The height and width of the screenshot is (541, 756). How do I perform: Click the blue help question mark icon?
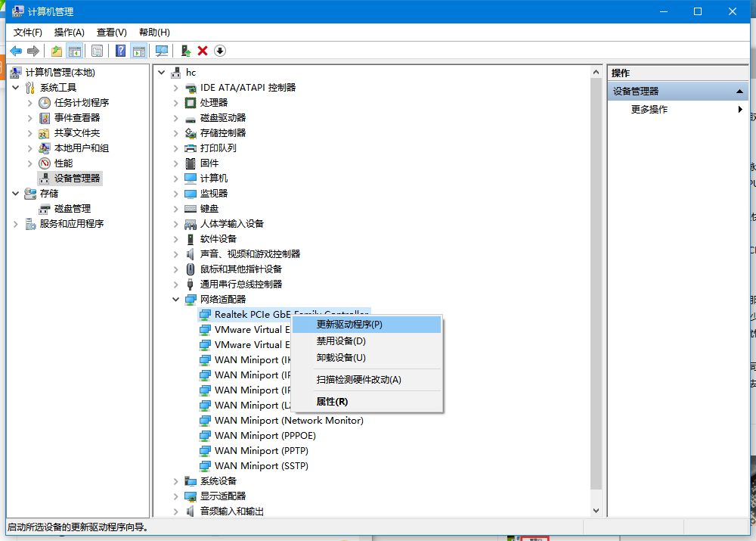click(x=120, y=51)
